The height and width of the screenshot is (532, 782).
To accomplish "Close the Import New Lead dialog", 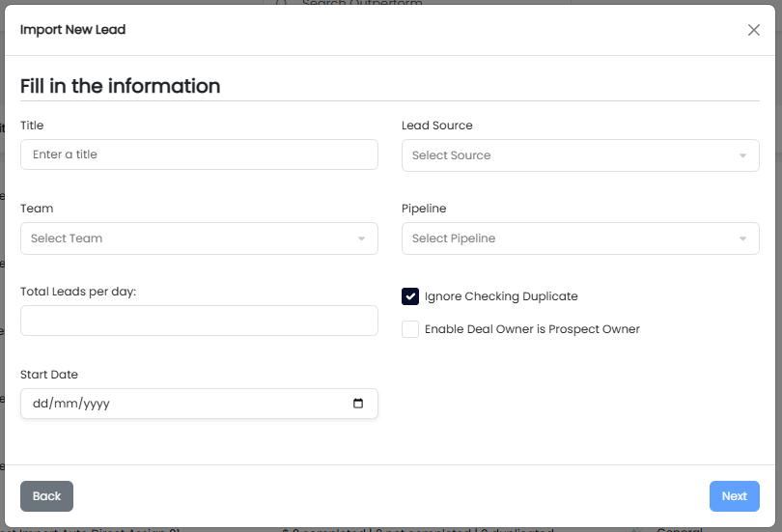I will point(754,30).
